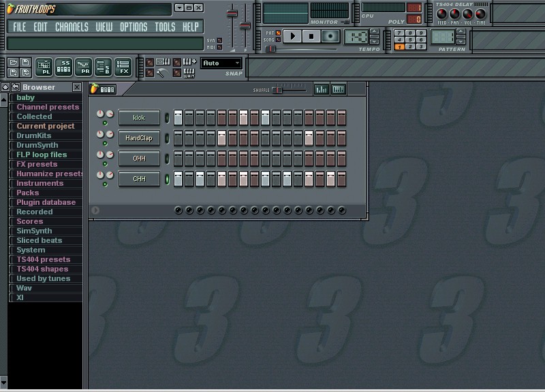Open the Playlist window with PL button
Viewport: 545px width, 392px height.
pyautogui.click(x=44, y=67)
